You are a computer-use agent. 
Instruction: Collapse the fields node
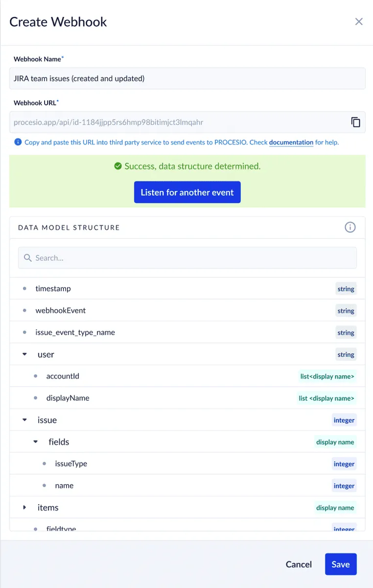pos(35,441)
